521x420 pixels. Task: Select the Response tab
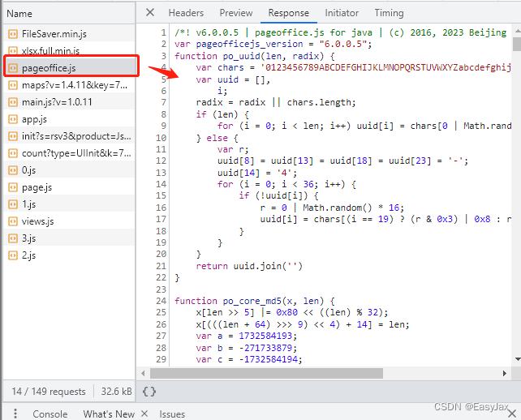(288, 13)
